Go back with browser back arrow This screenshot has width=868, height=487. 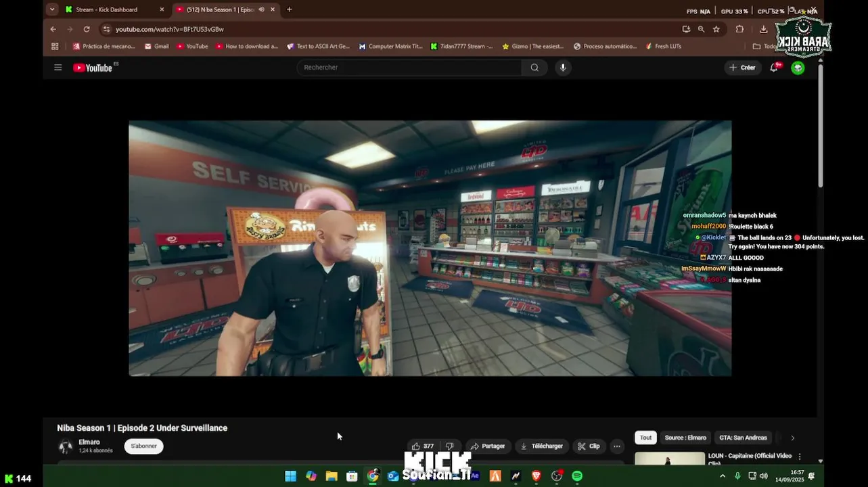tap(53, 29)
